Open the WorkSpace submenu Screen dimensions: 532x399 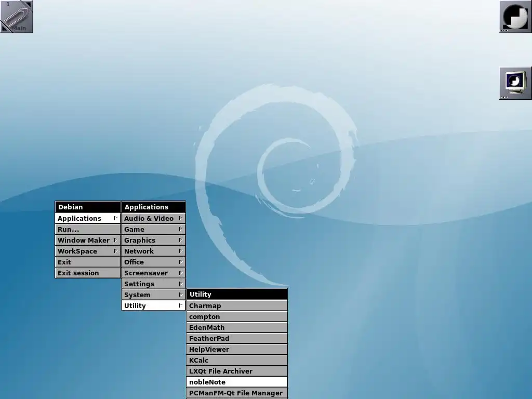87,251
